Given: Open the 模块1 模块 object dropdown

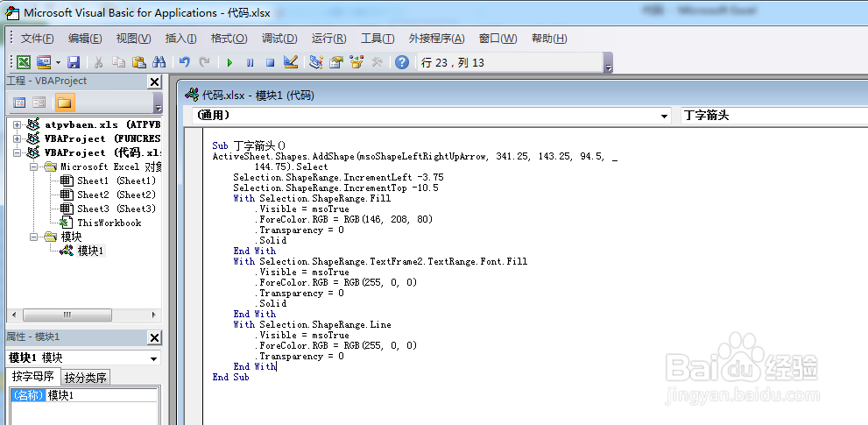Looking at the screenshot, I should 154,358.
